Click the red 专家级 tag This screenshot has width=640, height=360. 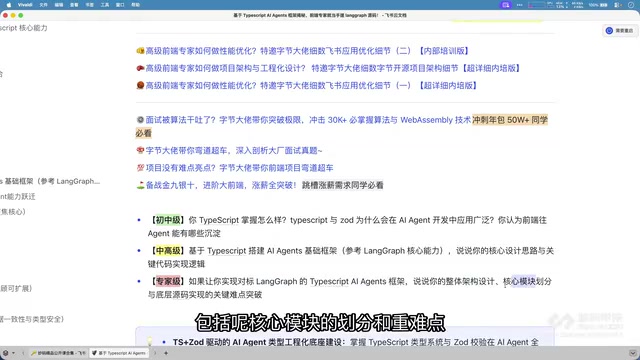pos(168,281)
